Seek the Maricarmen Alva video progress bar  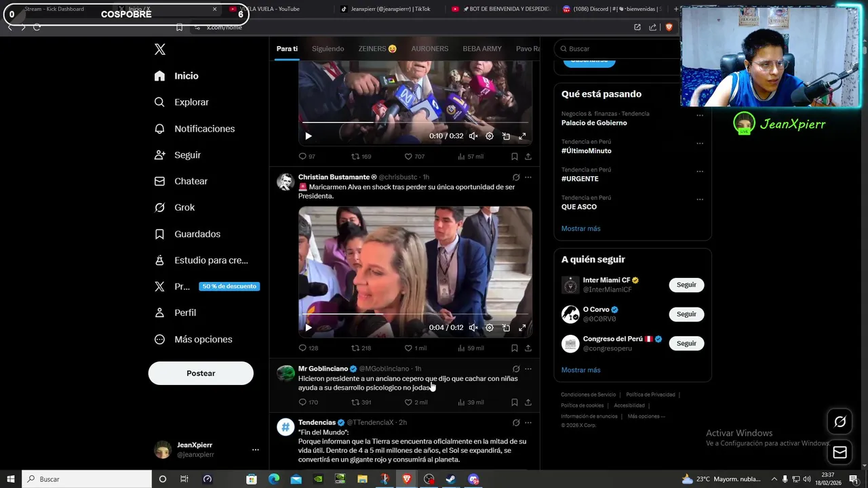tap(415, 314)
